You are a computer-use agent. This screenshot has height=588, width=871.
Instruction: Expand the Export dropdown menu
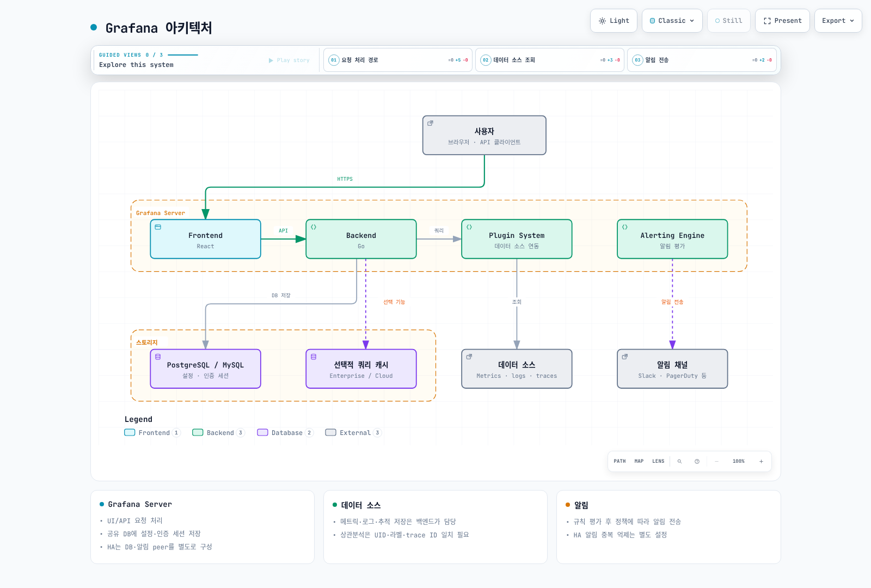(838, 21)
